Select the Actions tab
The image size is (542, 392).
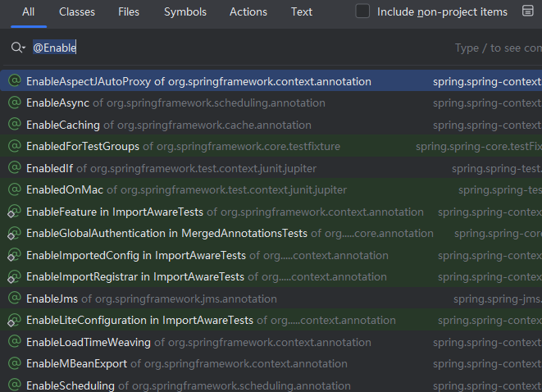(x=248, y=12)
